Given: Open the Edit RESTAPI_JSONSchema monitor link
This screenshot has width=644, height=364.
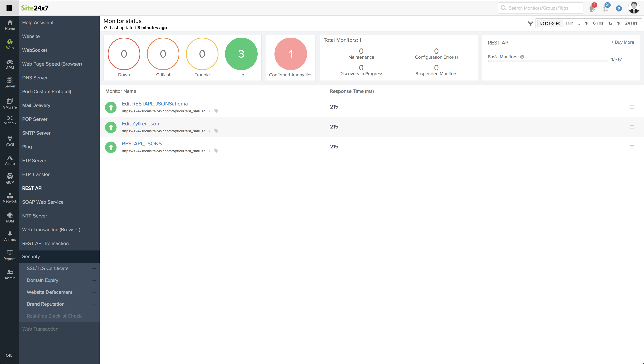Looking at the screenshot, I should click(154, 104).
